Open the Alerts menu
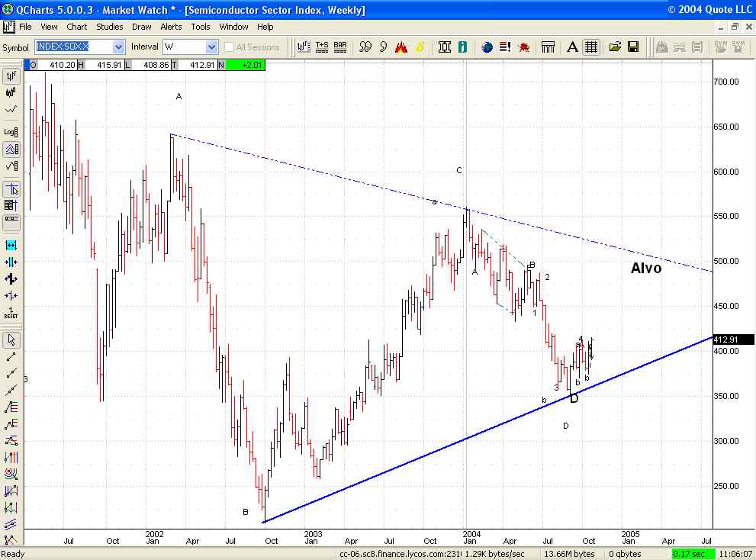Screen dimensions: 756x560 pyautogui.click(x=171, y=27)
